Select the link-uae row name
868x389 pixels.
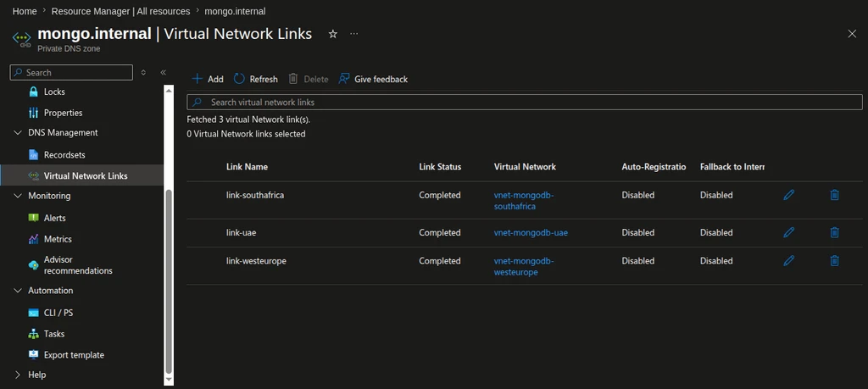(x=242, y=232)
